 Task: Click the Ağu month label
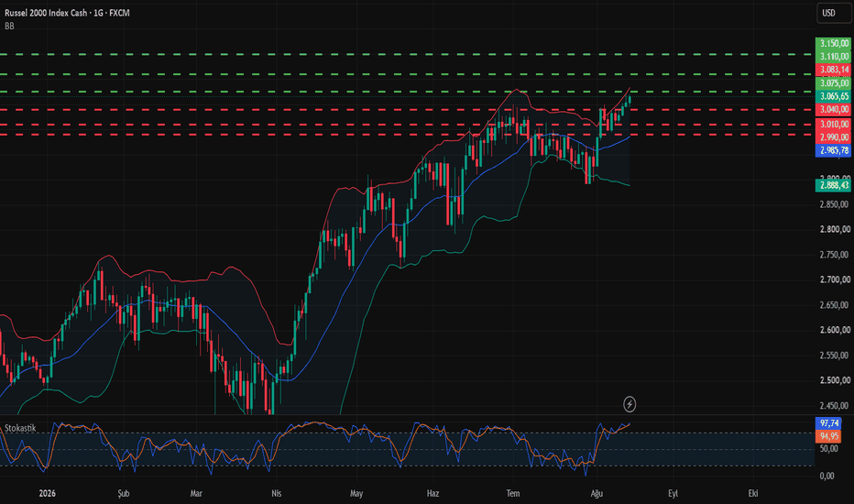pos(597,493)
